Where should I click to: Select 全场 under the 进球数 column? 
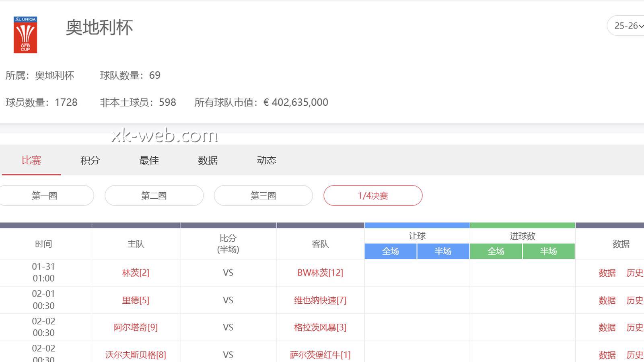point(496,251)
